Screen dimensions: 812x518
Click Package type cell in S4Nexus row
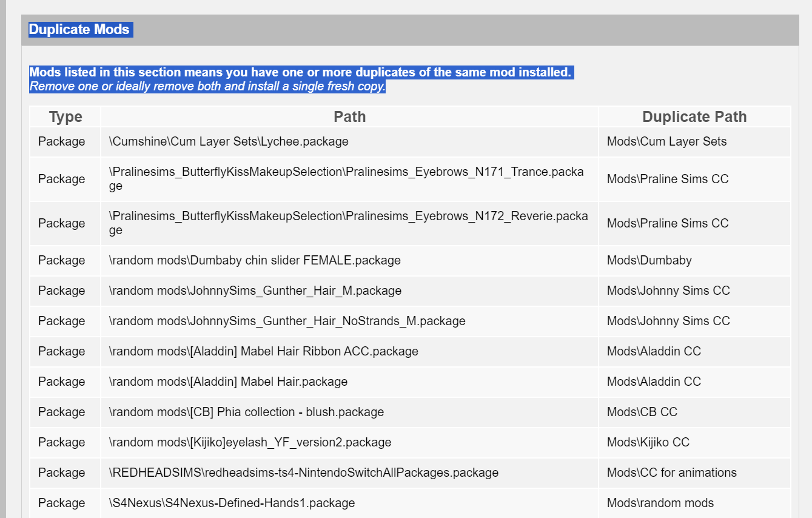[x=65, y=503]
